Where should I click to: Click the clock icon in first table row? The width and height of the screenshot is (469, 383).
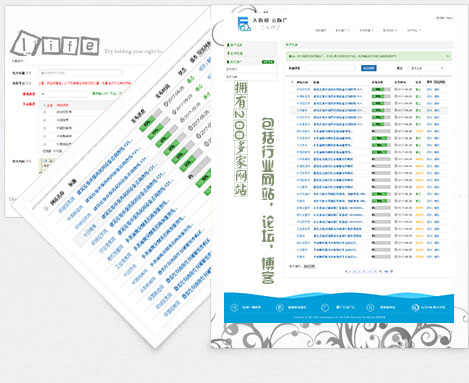(396, 89)
